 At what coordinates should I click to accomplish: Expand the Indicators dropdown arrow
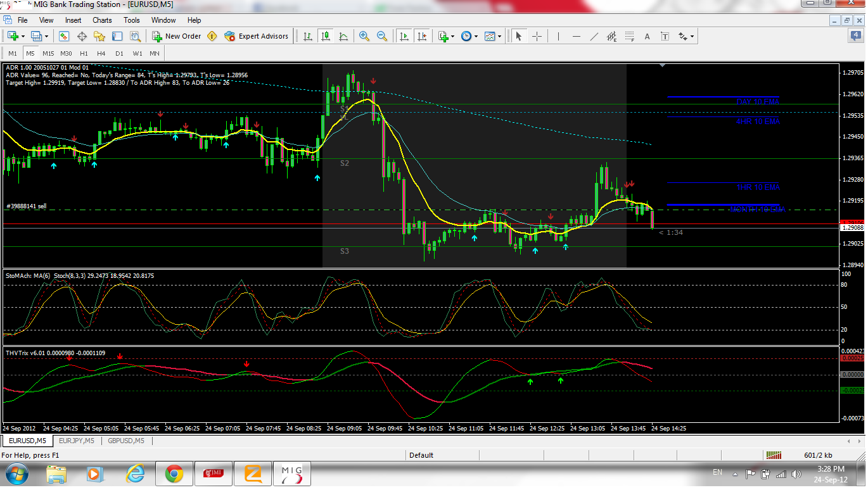coord(452,36)
